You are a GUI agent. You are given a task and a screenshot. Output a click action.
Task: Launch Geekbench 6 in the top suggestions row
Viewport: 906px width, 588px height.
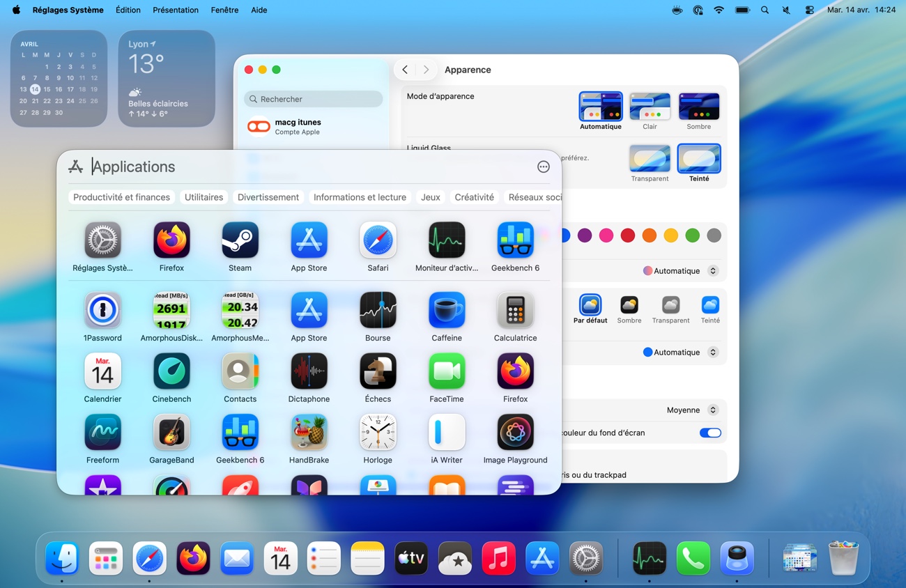pyautogui.click(x=515, y=241)
